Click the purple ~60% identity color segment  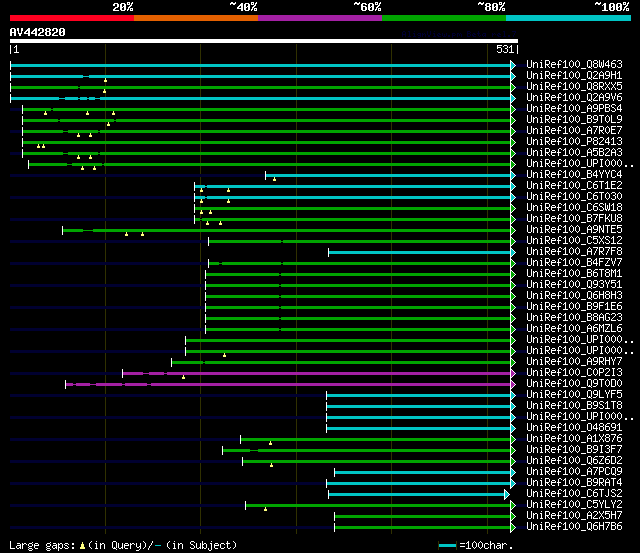320,18
